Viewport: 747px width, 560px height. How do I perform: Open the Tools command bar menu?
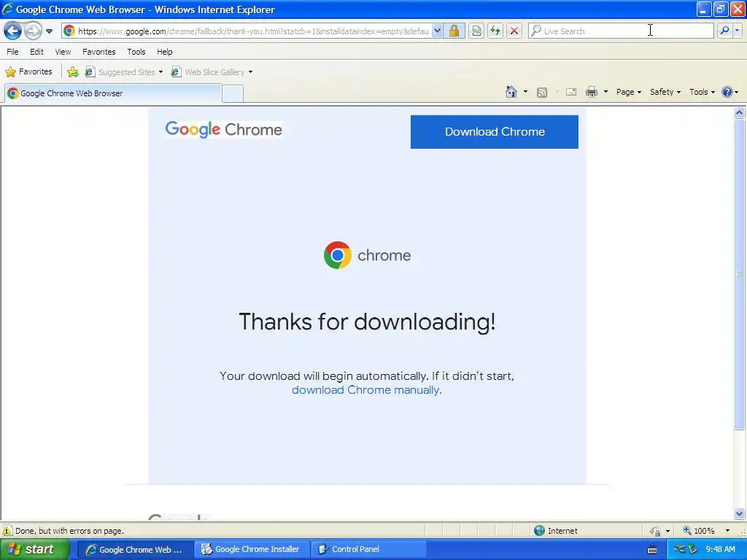702,92
